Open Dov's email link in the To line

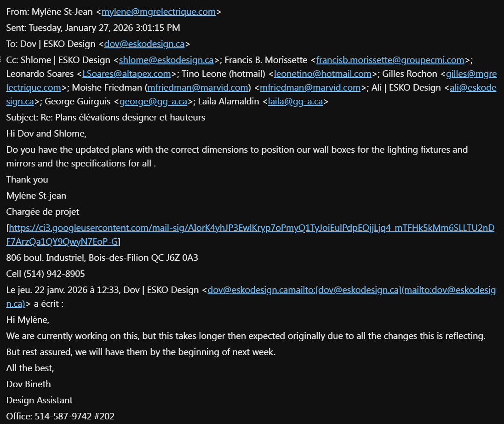[x=144, y=44]
